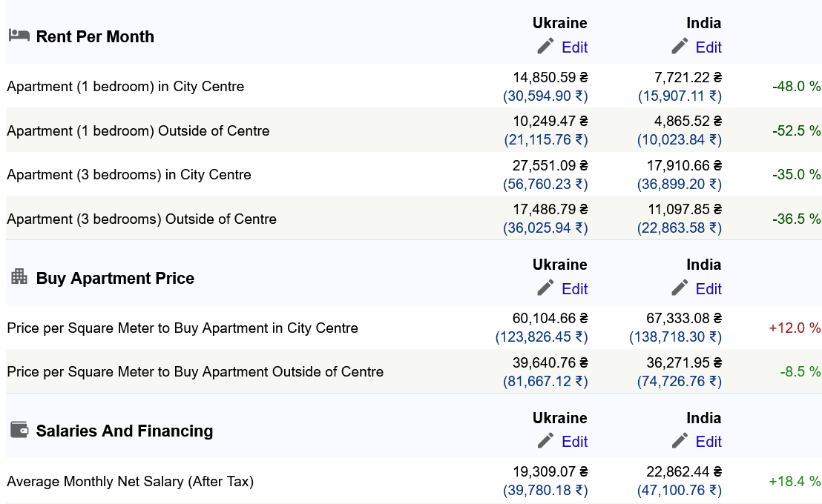Click the -52.5 % difference value
The image size is (822, 504).
pos(796,130)
